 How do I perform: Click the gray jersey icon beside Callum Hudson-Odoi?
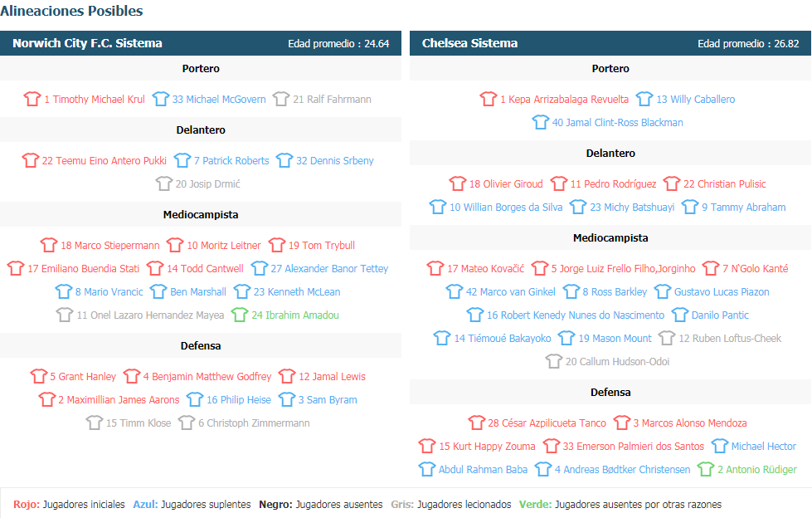[x=553, y=361]
